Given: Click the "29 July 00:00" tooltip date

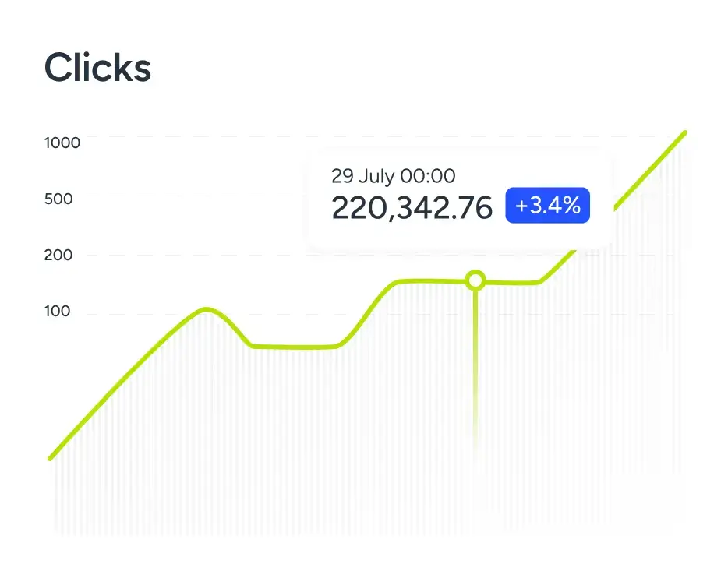Looking at the screenshot, I should 393,176.
